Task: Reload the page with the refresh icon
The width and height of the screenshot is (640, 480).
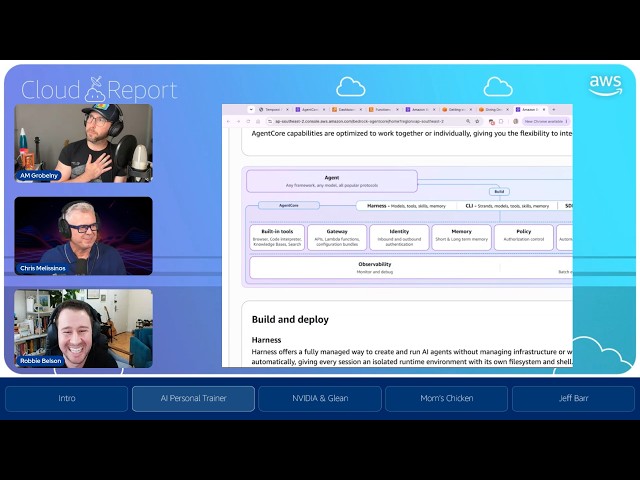Action: click(x=248, y=122)
